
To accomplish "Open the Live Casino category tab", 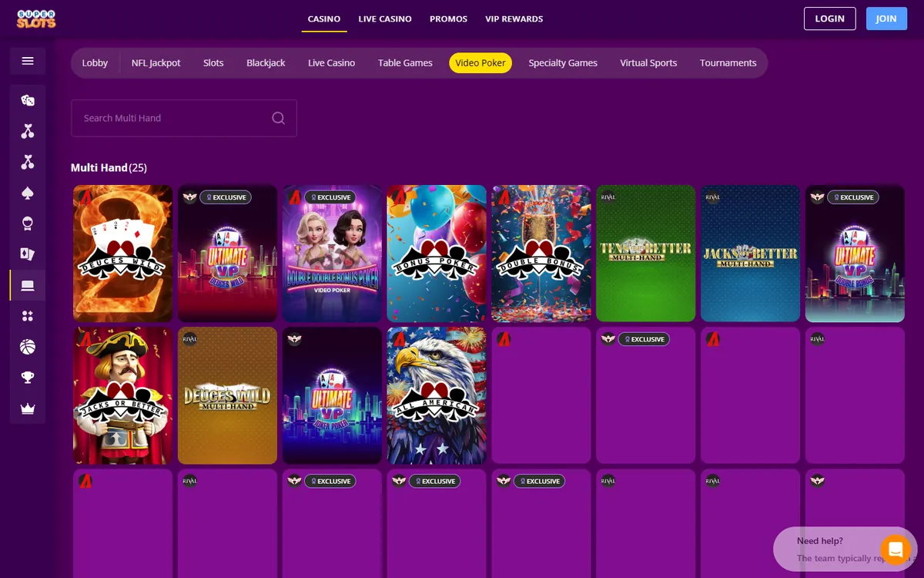I will pyautogui.click(x=332, y=63).
